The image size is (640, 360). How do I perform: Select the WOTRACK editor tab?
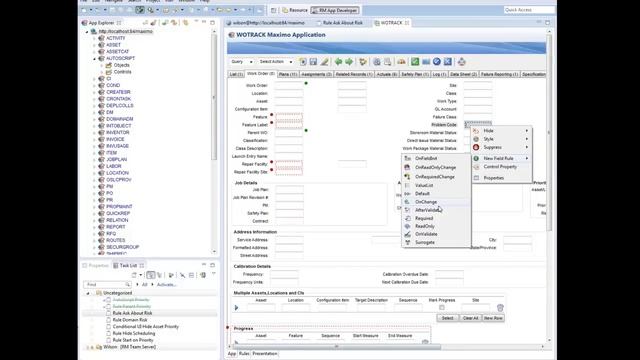point(391,23)
